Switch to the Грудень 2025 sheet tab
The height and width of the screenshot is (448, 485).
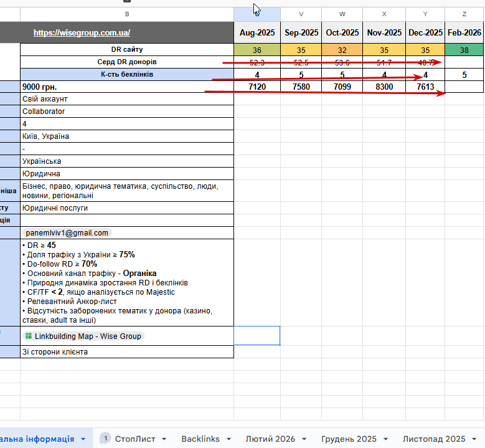tap(349, 439)
